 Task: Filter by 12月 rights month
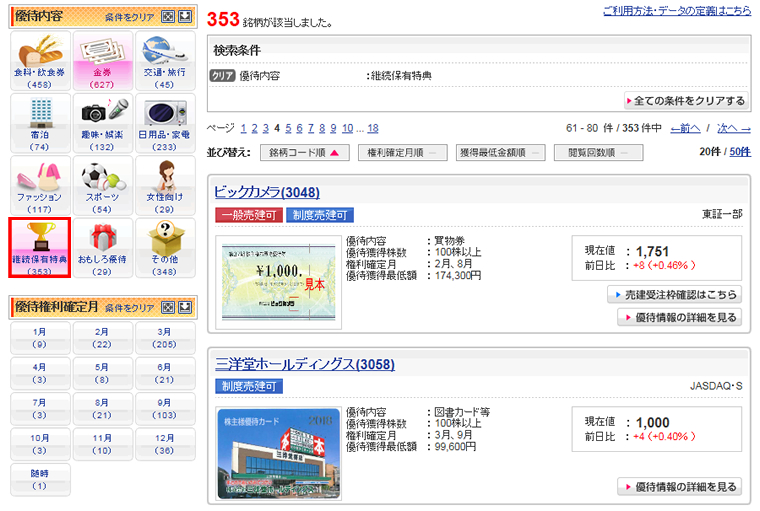pyautogui.click(x=165, y=444)
